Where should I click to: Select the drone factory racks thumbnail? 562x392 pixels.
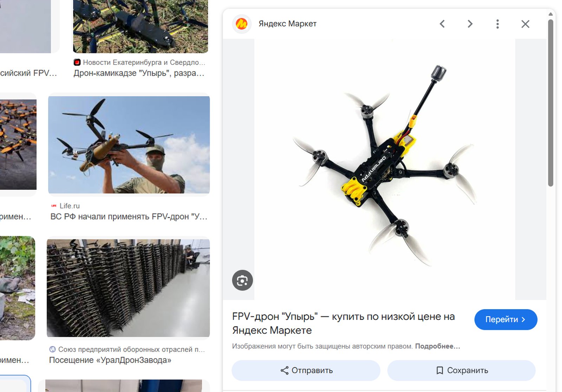pos(128,288)
